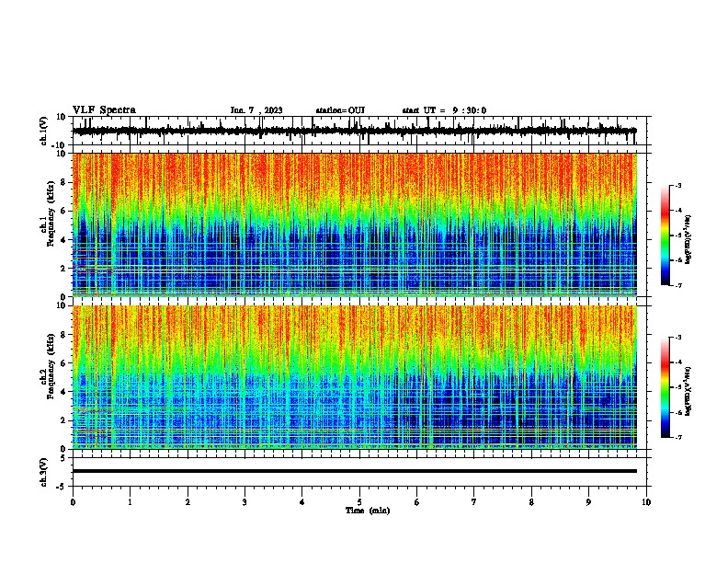Click the "start UT = 9:30:0" header text
Viewport: 728px width, 563px height.
444,110
